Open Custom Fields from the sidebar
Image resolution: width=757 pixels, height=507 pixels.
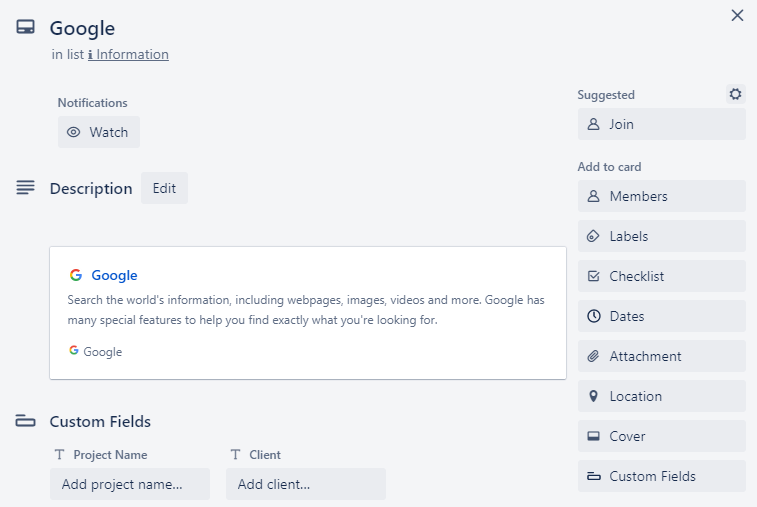point(661,477)
